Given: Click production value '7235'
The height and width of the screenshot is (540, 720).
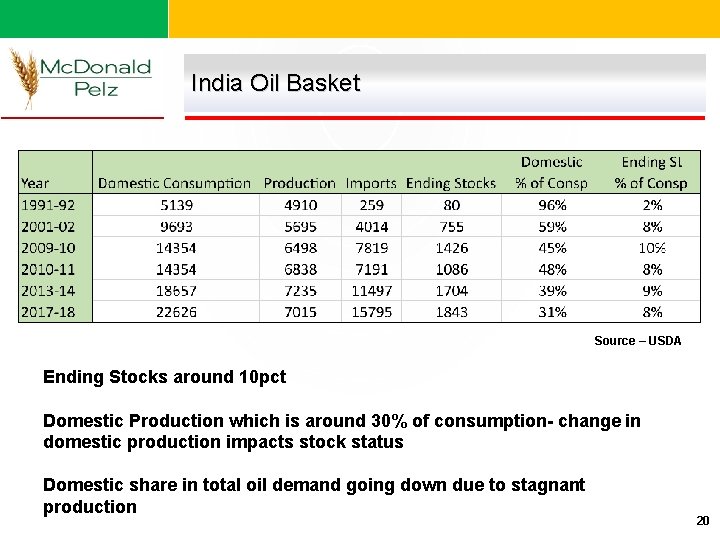Looking at the screenshot, I should pos(300,291).
